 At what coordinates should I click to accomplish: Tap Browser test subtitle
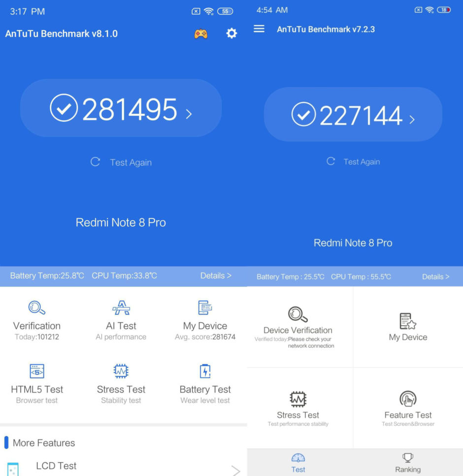(37, 401)
